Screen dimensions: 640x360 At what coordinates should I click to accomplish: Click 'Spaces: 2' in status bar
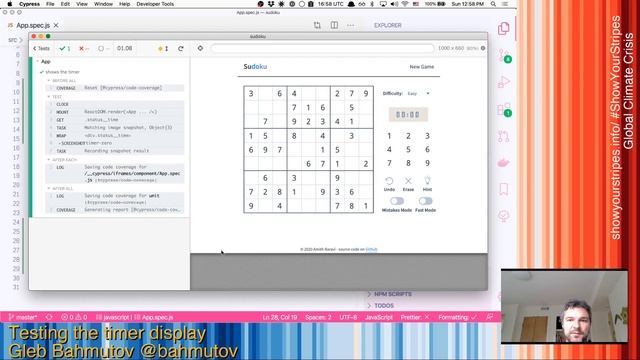(x=318, y=317)
